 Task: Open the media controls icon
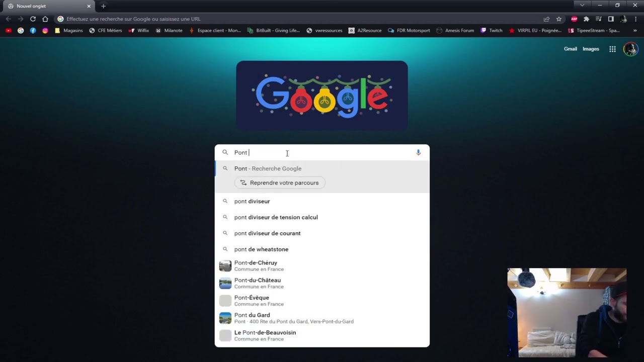pyautogui.click(x=598, y=19)
